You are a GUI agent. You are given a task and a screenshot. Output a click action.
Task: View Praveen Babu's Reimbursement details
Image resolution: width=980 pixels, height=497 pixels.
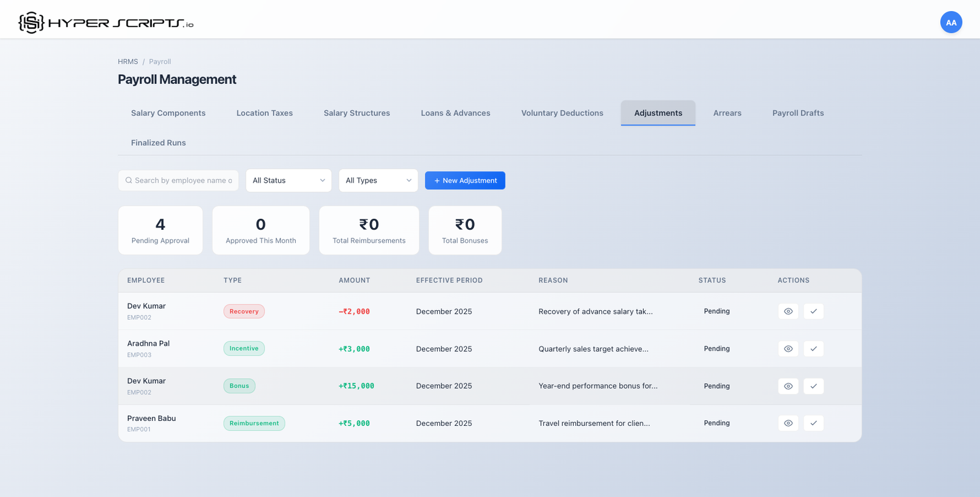[x=788, y=423]
